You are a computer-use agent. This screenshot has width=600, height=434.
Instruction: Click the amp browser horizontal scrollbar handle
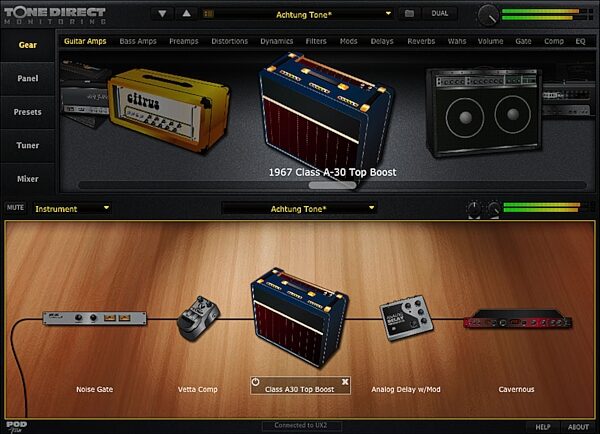(332, 185)
